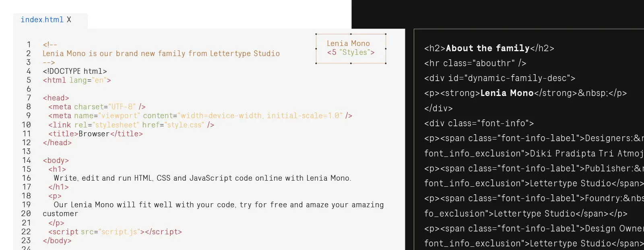
Task: Click line number 14 in the gutter
Action: click(x=26, y=160)
